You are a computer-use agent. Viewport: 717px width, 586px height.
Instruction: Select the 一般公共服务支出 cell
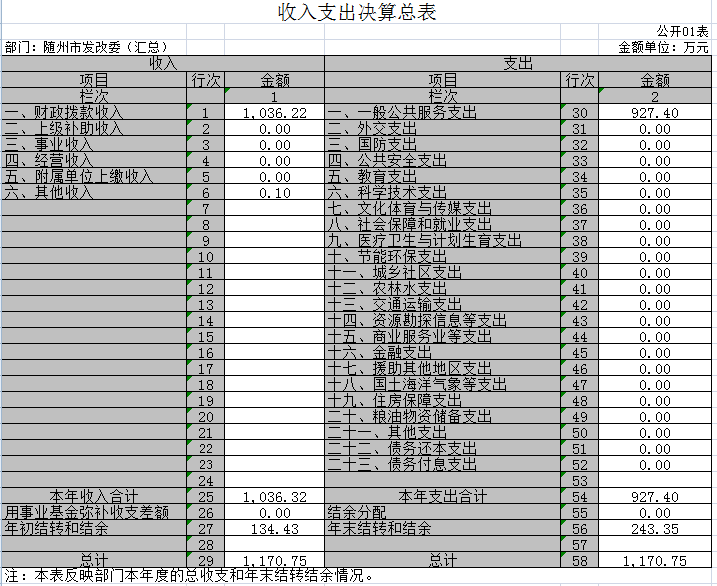click(442, 113)
